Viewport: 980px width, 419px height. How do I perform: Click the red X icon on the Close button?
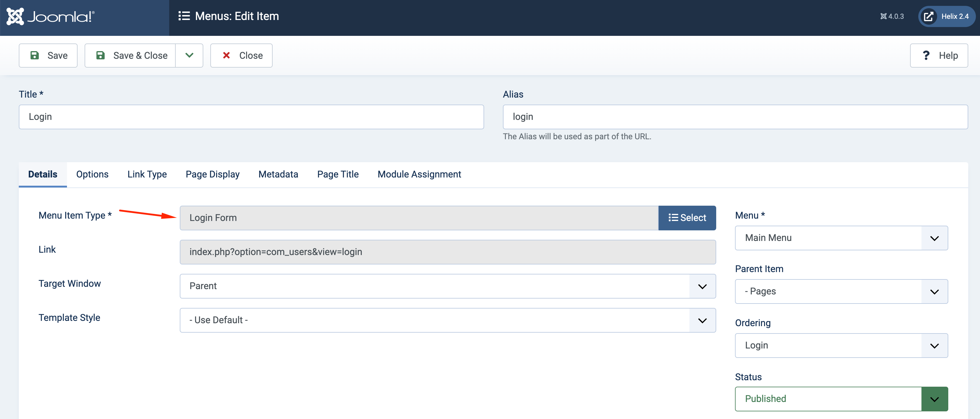coord(227,55)
